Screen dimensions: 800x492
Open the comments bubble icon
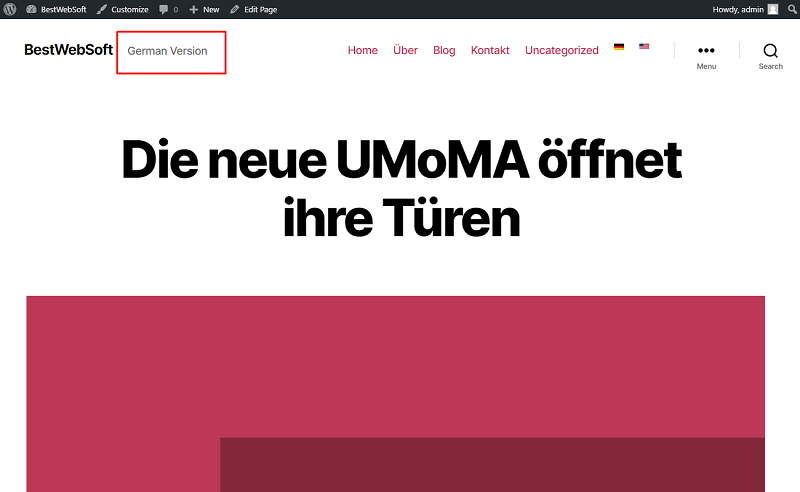[169, 9]
